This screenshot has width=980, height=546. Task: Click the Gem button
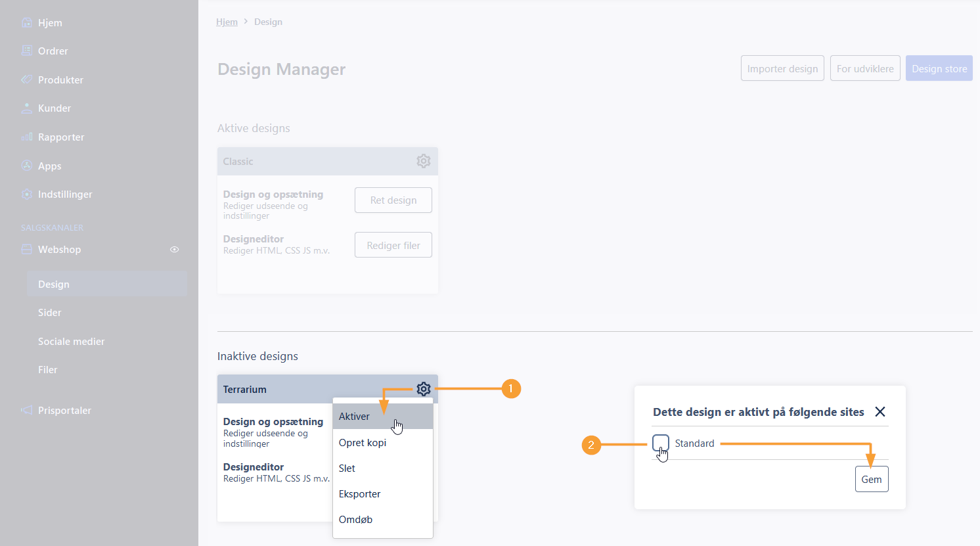(872, 479)
